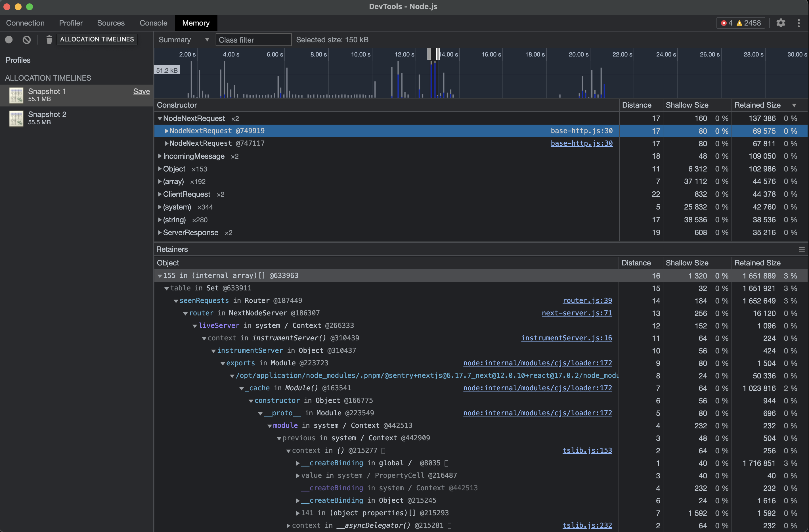Open the Retainers panel options menu icon
Image resolution: width=809 pixels, height=532 pixels.
[802, 249]
